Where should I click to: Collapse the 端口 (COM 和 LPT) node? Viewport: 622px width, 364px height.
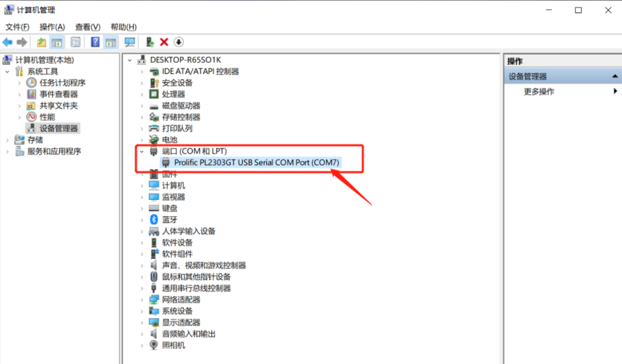[142, 152]
